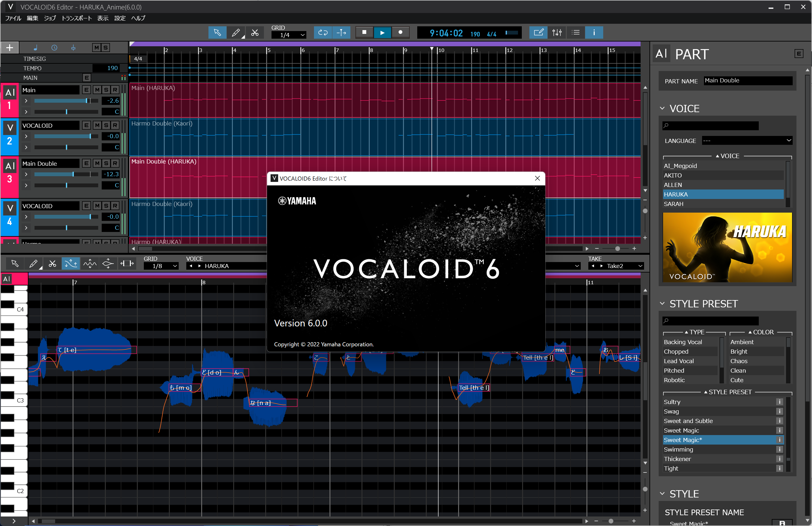The image size is (812, 526).
Task: Select the scissors tool in musical editor
Action: click(x=52, y=264)
